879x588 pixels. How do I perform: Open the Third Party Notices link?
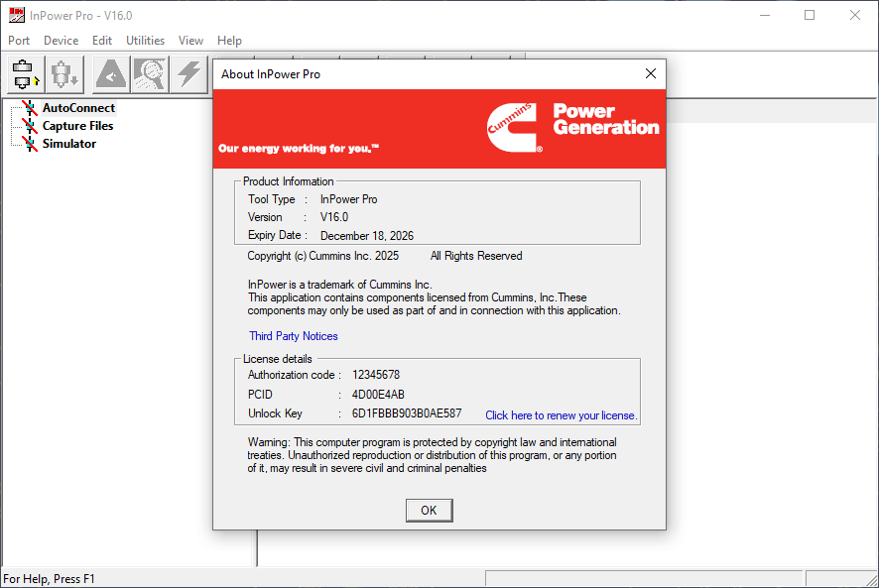pos(294,336)
